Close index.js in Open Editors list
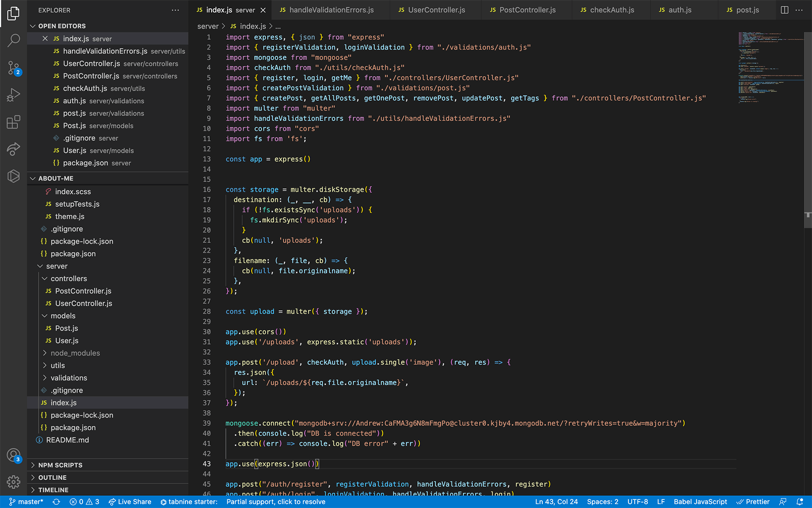Image resolution: width=812 pixels, height=508 pixels. click(45, 39)
